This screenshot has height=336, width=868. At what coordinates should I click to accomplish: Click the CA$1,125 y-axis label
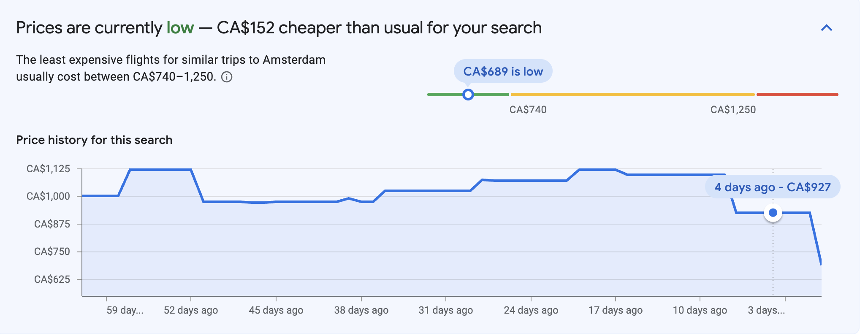tap(48, 169)
